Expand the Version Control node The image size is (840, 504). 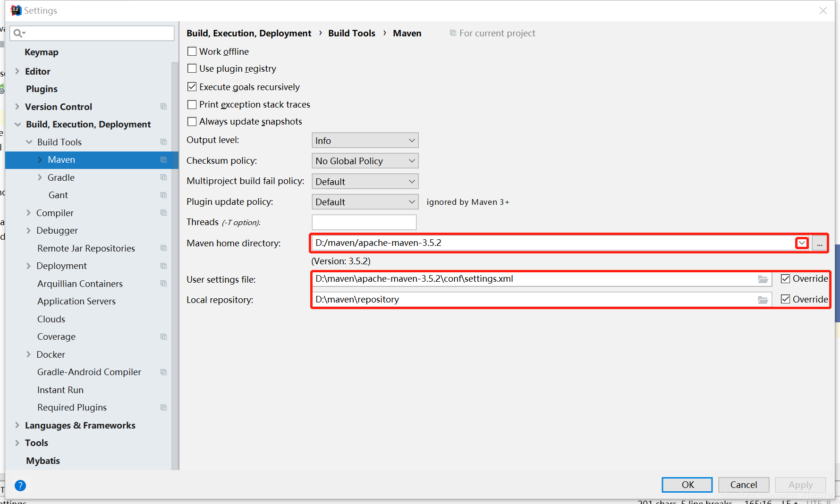click(17, 107)
